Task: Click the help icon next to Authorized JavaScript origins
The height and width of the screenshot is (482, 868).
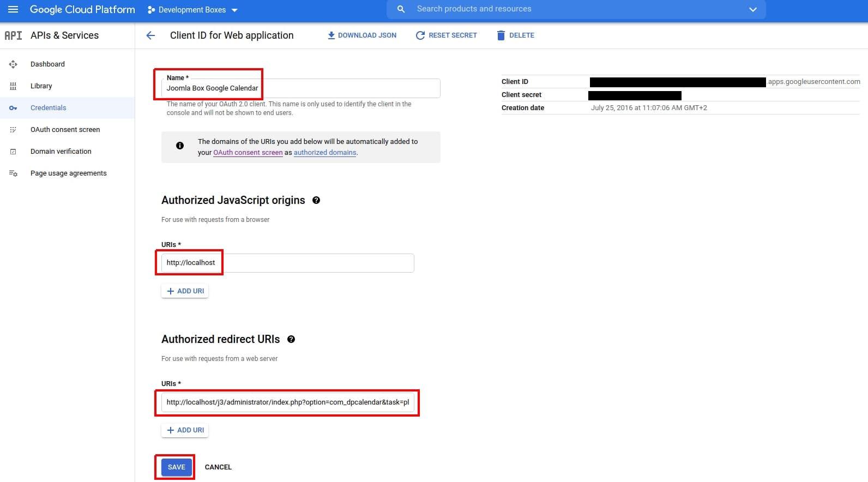Action: 316,200
